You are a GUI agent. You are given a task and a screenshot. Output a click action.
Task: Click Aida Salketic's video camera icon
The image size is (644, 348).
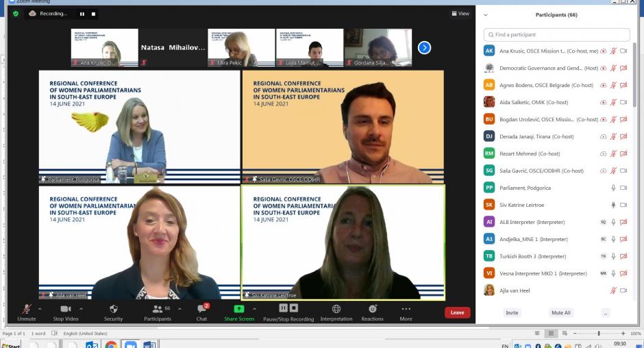coord(623,102)
